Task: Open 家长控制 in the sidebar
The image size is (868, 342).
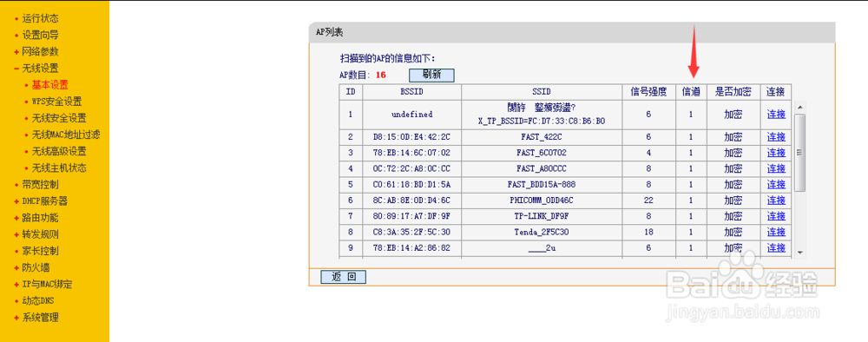Action: tap(40, 251)
